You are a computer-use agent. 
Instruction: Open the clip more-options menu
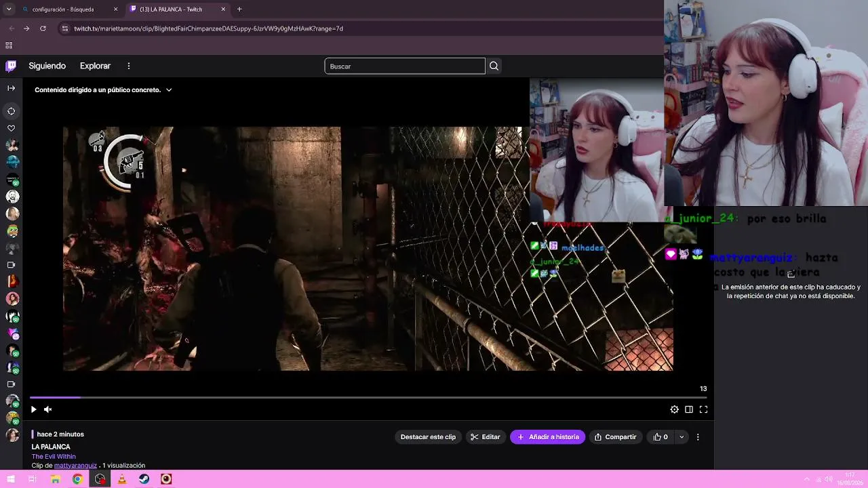click(698, 437)
